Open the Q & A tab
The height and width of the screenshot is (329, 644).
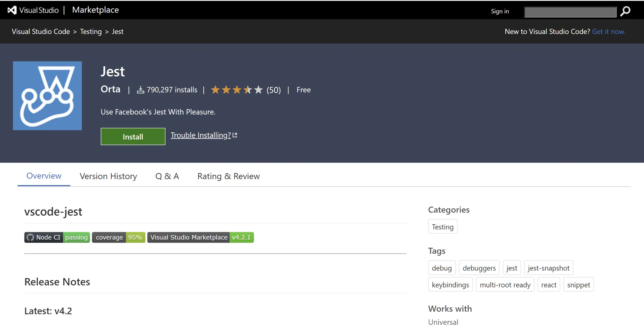click(x=167, y=176)
